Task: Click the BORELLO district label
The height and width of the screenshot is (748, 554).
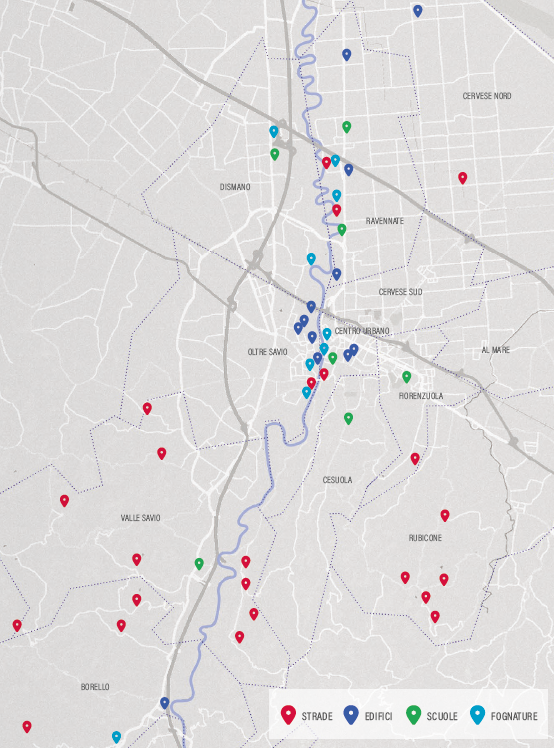Action: [95, 687]
